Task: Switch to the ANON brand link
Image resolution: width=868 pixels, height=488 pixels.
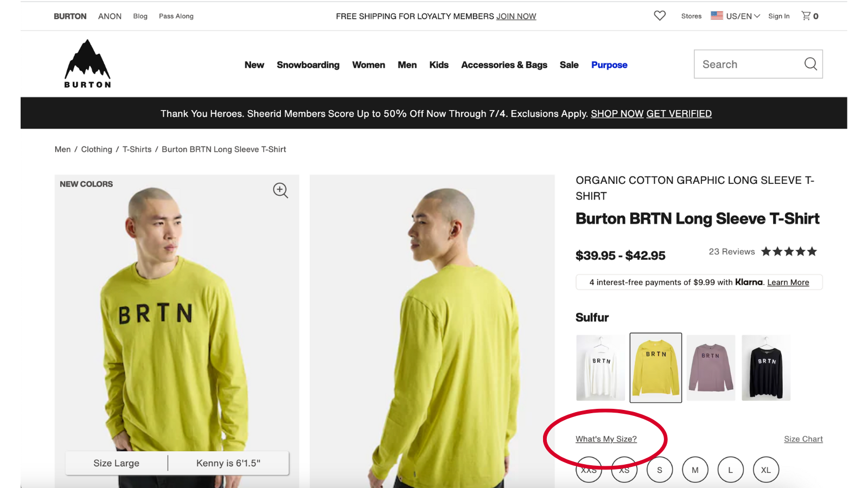Action: pyautogui.click(x=110, y=16)
